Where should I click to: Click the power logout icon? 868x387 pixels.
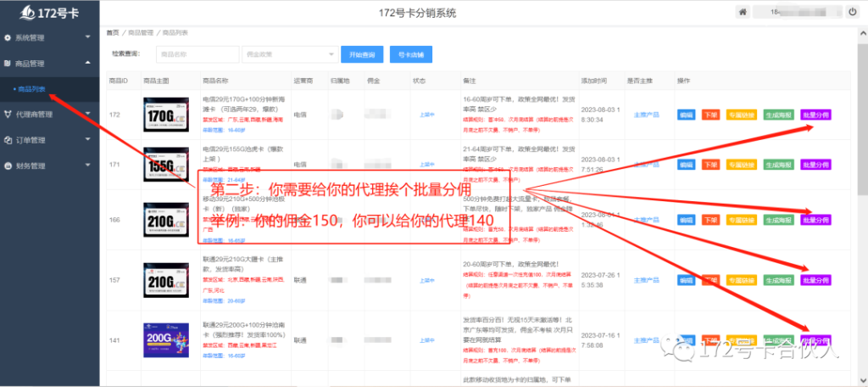click(x=853, y=12)
